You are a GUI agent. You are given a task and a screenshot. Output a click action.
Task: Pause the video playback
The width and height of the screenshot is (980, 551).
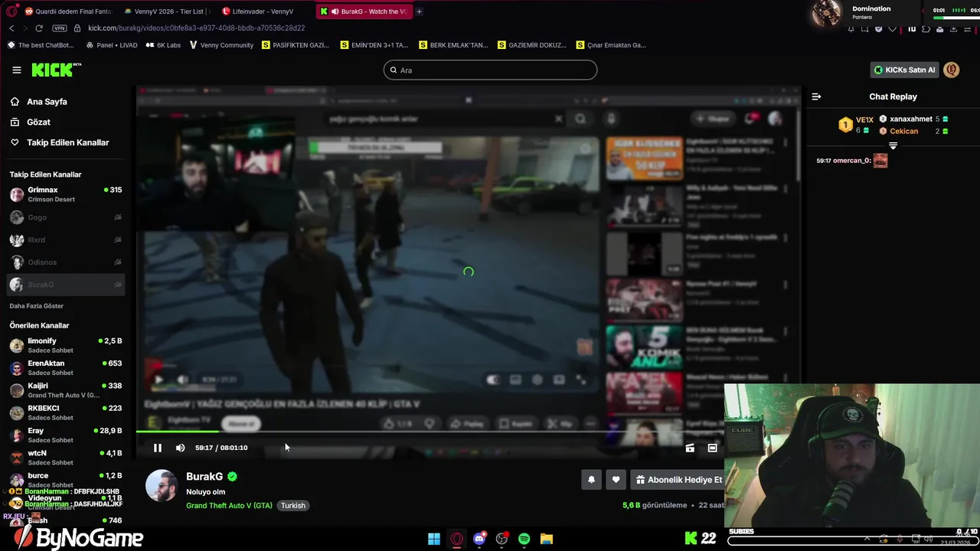(157, 448)
